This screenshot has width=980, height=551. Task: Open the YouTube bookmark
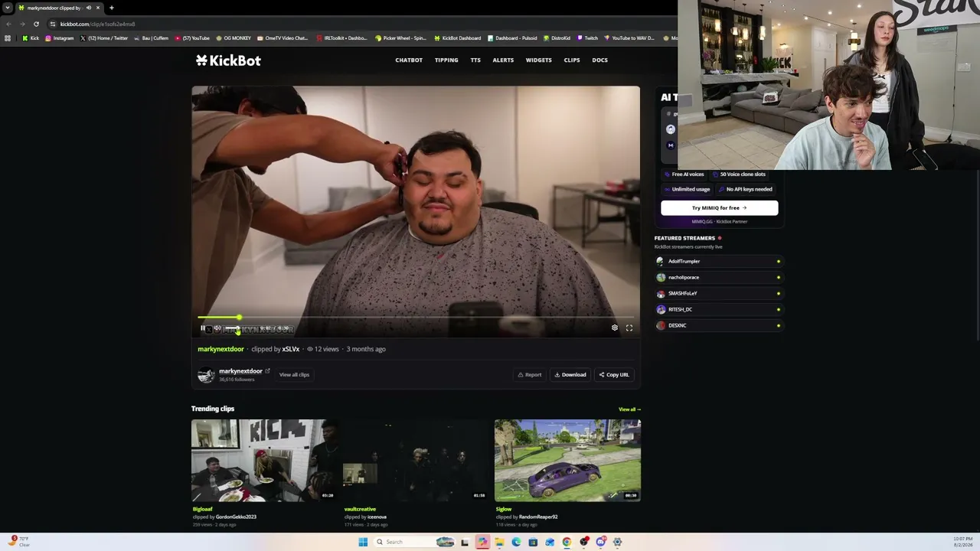click(x=192, y=38)
